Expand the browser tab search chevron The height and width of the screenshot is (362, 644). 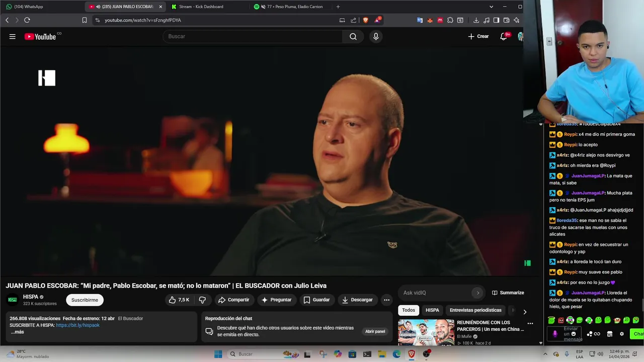[491, 7]
